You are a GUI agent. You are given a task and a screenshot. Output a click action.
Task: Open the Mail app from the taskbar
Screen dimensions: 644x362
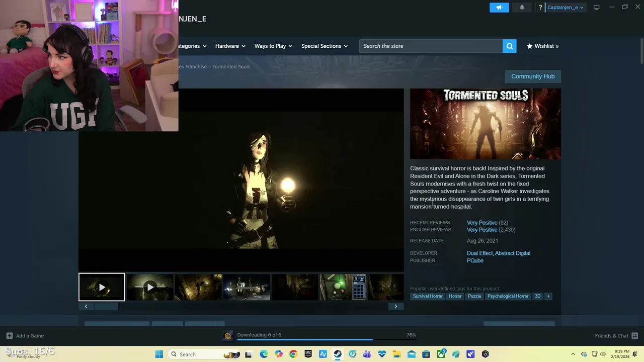pyautogui.click(x=411, y=354)
